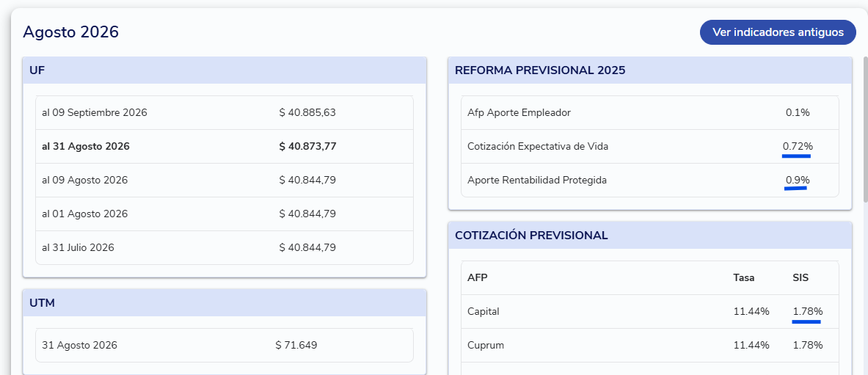
Task: Select the al 09 Septiembre 2026 row
Action: pos(225,113)
